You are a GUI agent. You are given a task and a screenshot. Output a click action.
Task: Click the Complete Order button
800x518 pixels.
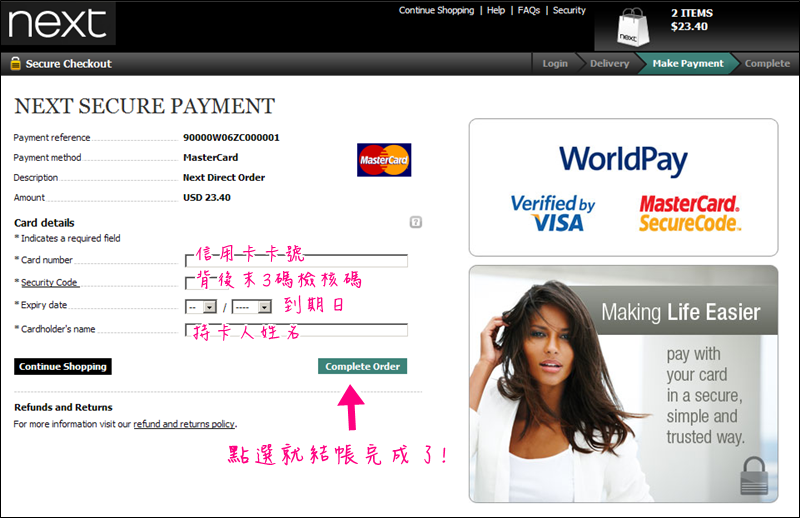click(x=363, y=366)
